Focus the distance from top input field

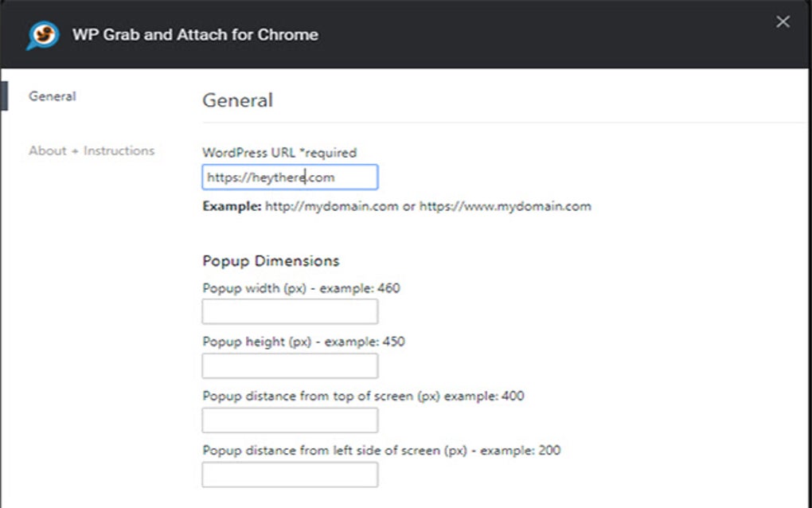coord(290,420)
